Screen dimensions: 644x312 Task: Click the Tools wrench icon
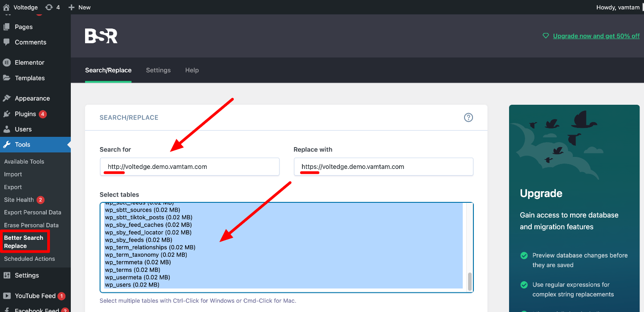[x=7, y=144]
